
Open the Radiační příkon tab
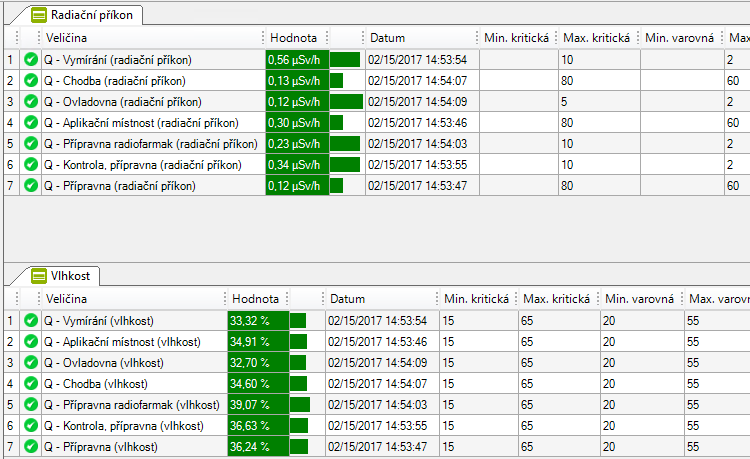click(x=83, y=15)
